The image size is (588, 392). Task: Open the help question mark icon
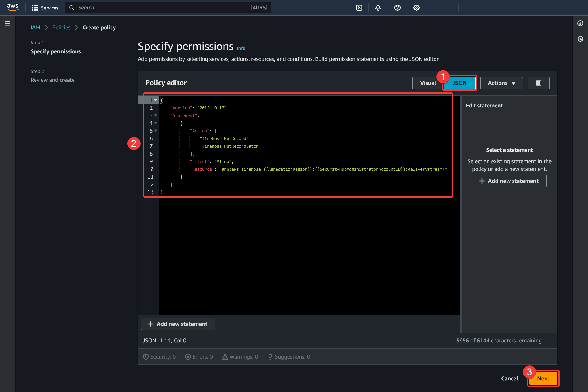398,8
